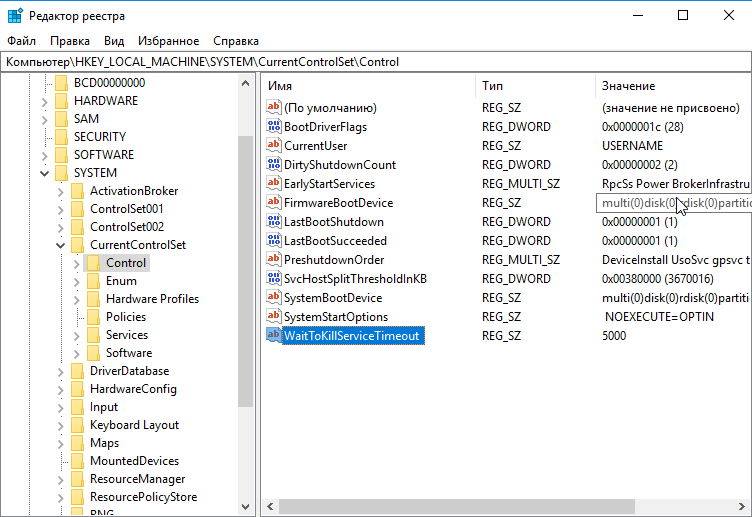Click the folder icon of SECURITY key
Viewport: 752px width, 517px height.
61,137
